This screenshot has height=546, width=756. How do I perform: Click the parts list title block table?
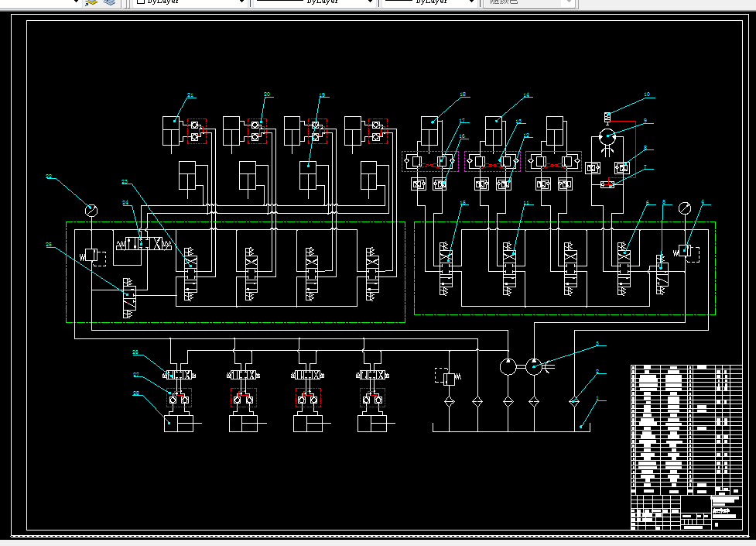pos(686,448)
